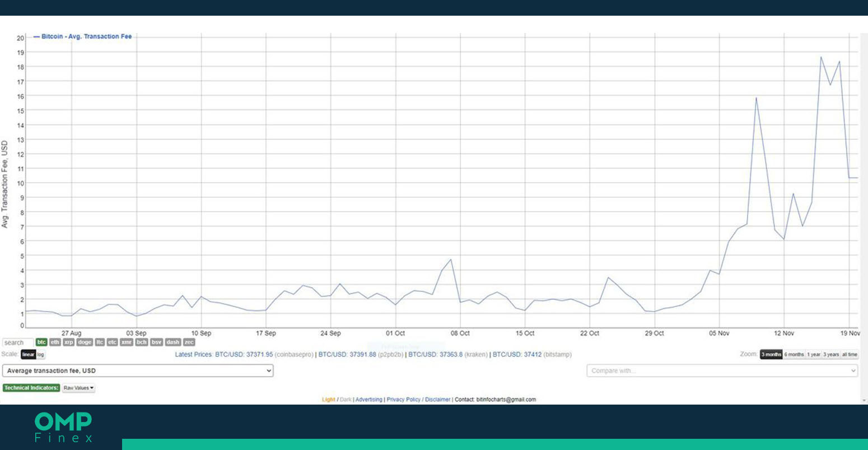Image resolution: width=868 pixels, height=450 pixels.
Task: Toggle the 'Bitcoin - Avg. Transaction Fee' legend entry
Action: pyautogui.click(x=83, y=36)
